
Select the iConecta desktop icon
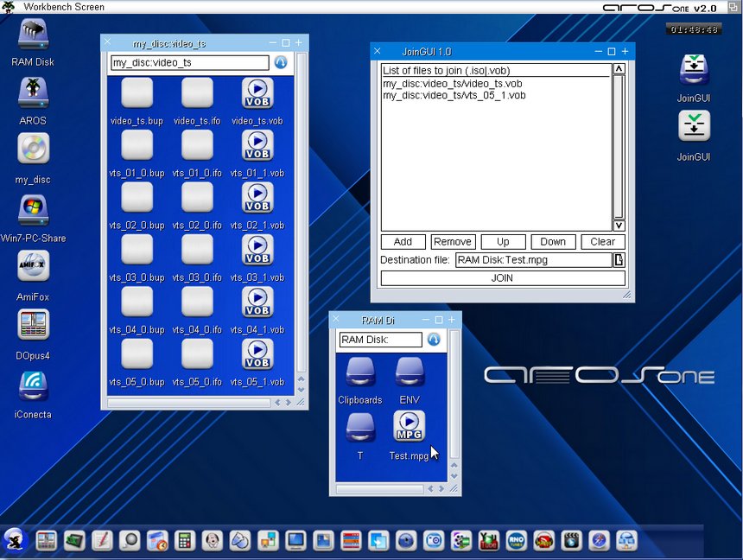pyautogui.click(x=34, y=385)
